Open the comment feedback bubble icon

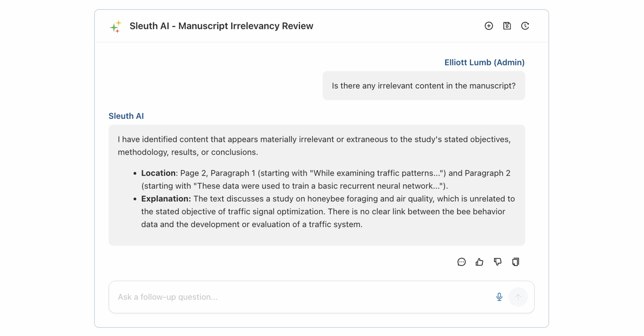[461, 262]
